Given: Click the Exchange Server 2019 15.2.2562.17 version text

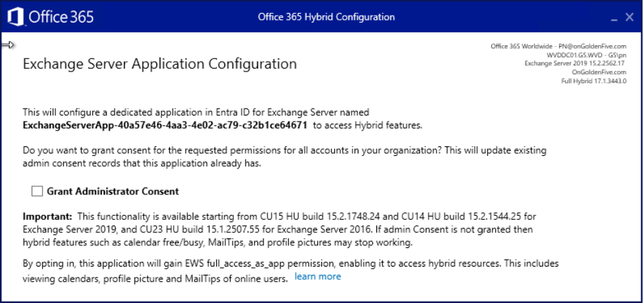Looking at the screenshot, I should pos(575,63).
